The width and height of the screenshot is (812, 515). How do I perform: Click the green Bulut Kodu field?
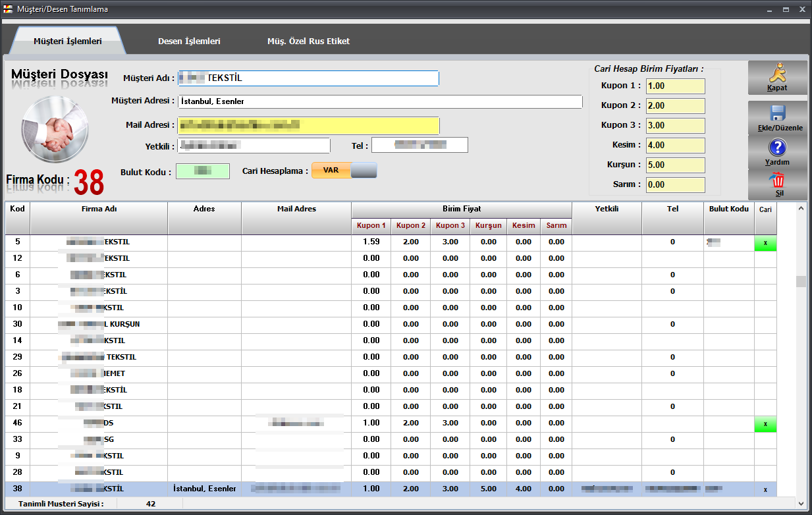tap(203, 171)
